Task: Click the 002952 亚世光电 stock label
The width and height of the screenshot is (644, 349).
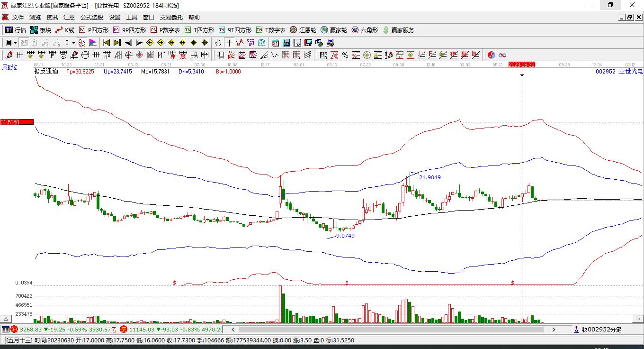Action: pos(619,71)
